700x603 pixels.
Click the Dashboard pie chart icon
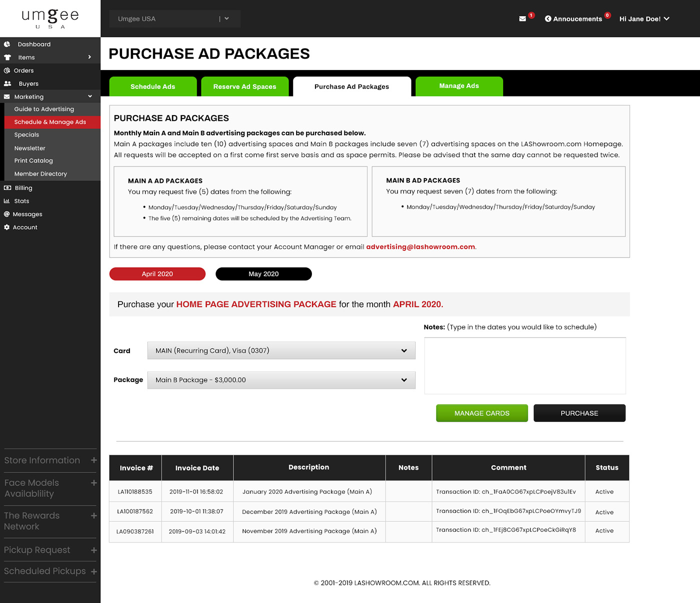7,44
